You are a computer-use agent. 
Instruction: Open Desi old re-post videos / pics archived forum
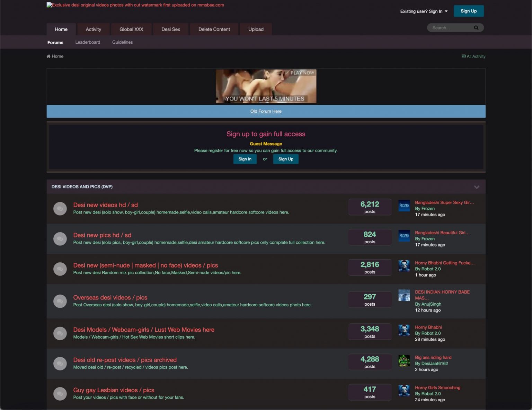[125, 360]
